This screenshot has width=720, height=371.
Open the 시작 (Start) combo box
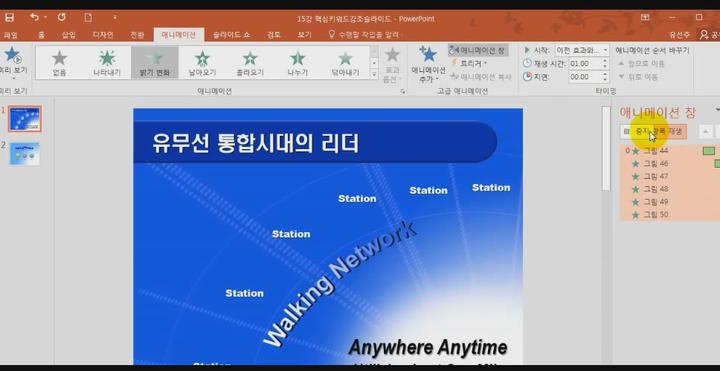coord(581,50)
